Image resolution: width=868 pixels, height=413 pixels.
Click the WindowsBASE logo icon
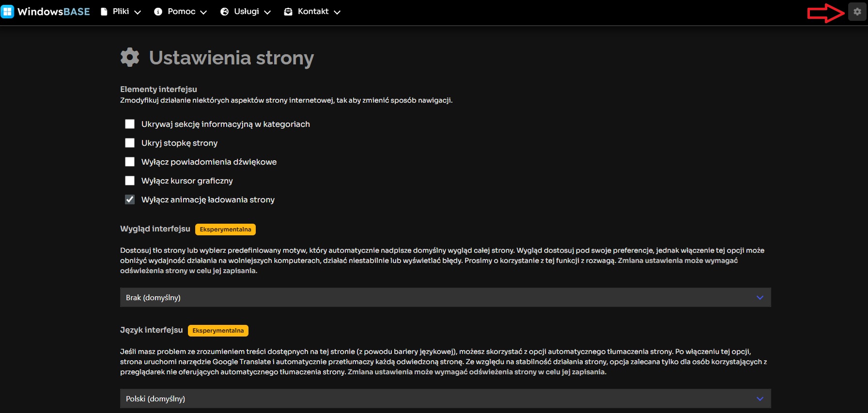point(7,12)
